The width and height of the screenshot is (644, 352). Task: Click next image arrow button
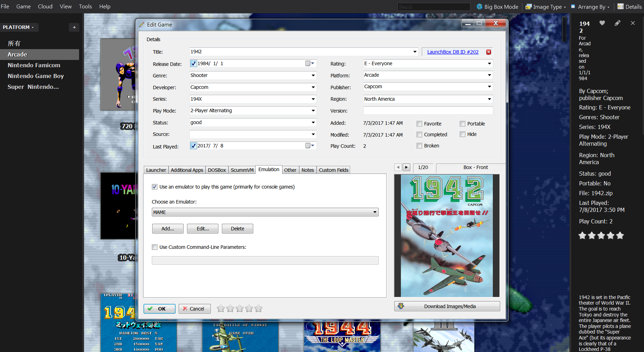[x=406, y=167]
